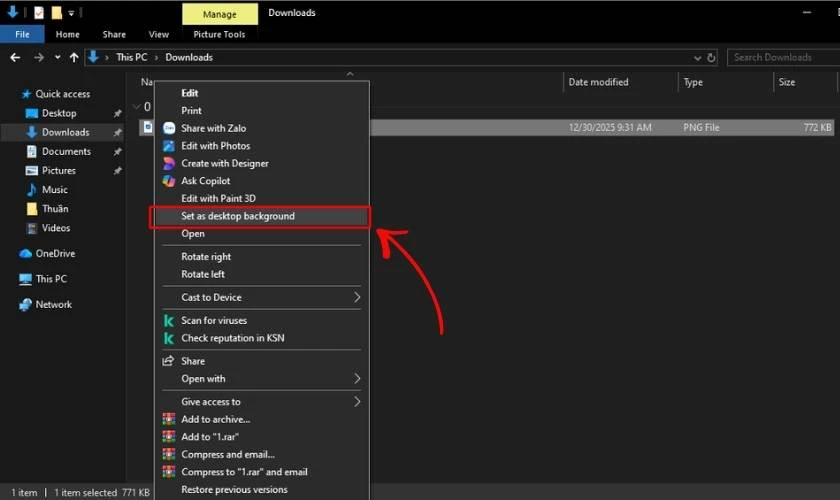Image resolution: width=840 pixels, height=500 pixels.
Task: Expand the Open with submenu arrow
Action: tap(357, 379)
